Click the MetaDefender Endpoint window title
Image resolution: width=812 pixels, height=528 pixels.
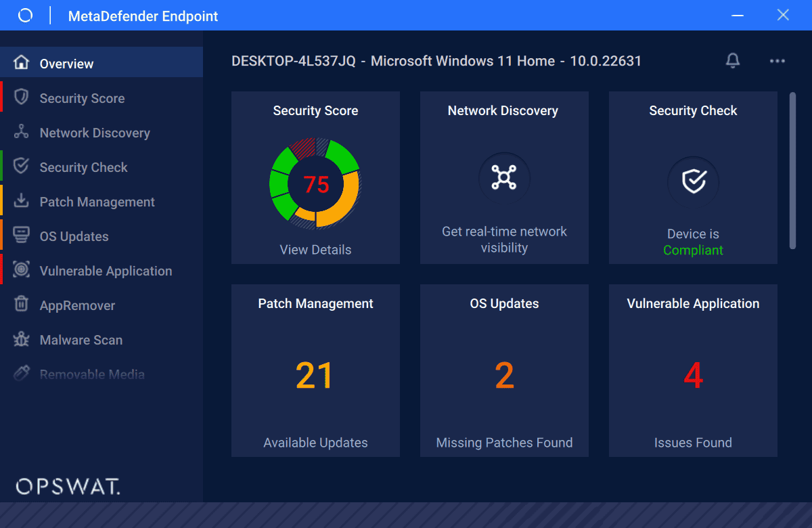coord(143,16)
